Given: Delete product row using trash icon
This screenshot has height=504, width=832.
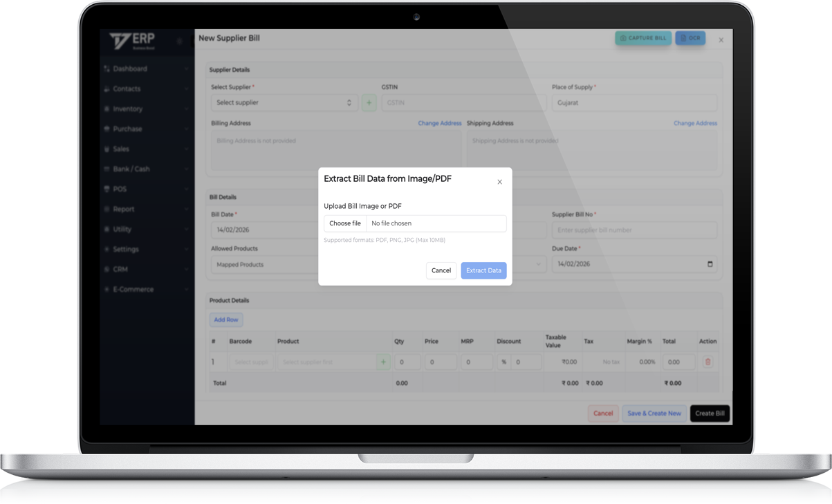Looking at the screenshot, I should (x=708, y=362).
